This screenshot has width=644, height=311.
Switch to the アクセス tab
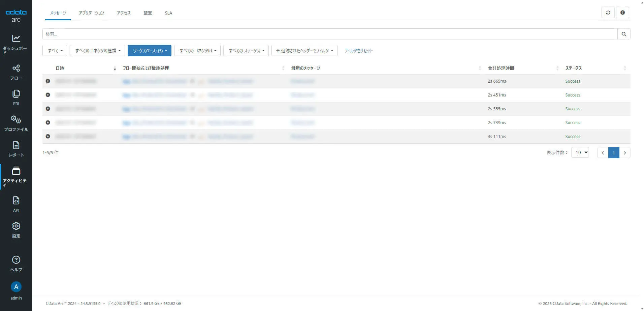124,13
